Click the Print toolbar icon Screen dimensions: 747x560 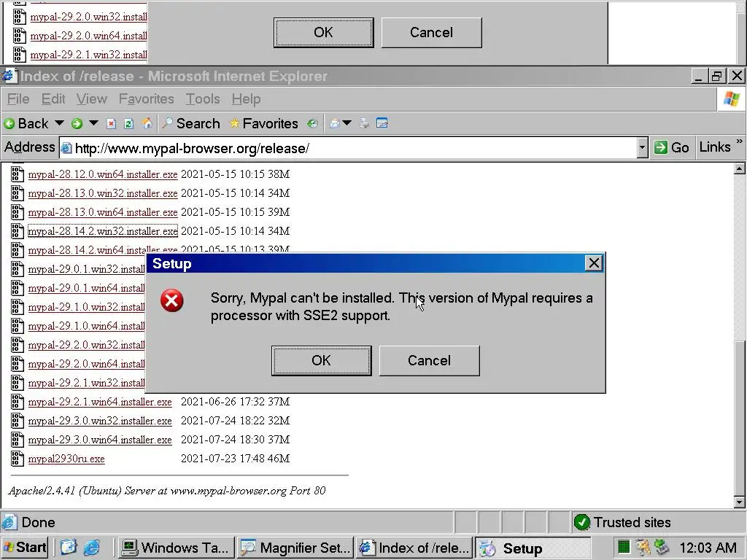(x=365, y=124)
